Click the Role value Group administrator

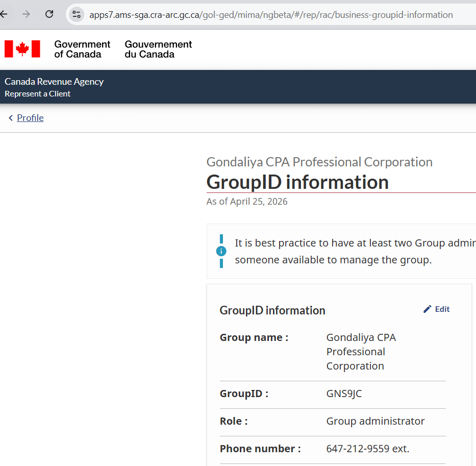(375, 422)
